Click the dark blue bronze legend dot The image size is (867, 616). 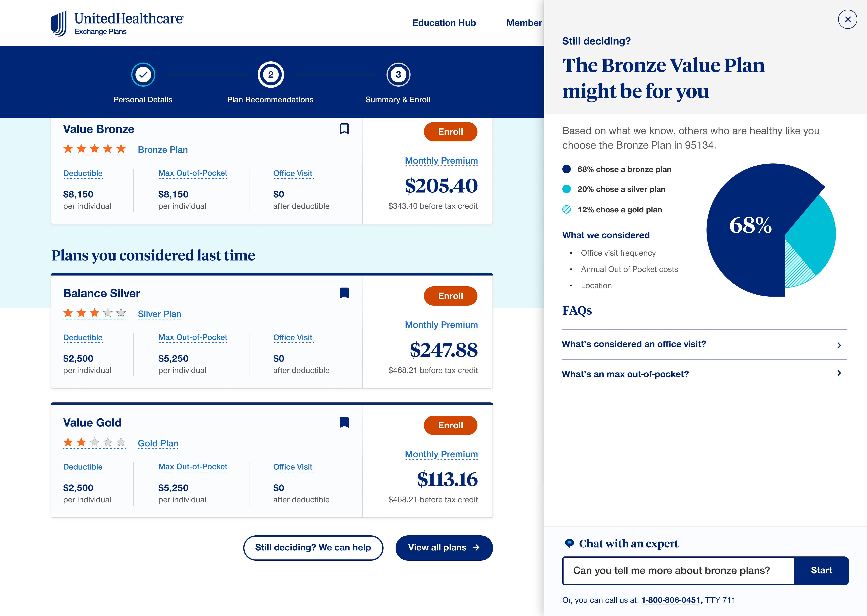point(566,169)
